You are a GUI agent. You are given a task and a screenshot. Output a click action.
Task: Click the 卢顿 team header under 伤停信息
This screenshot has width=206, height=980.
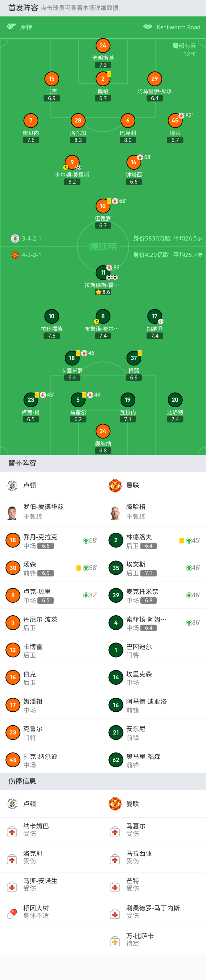29,803
